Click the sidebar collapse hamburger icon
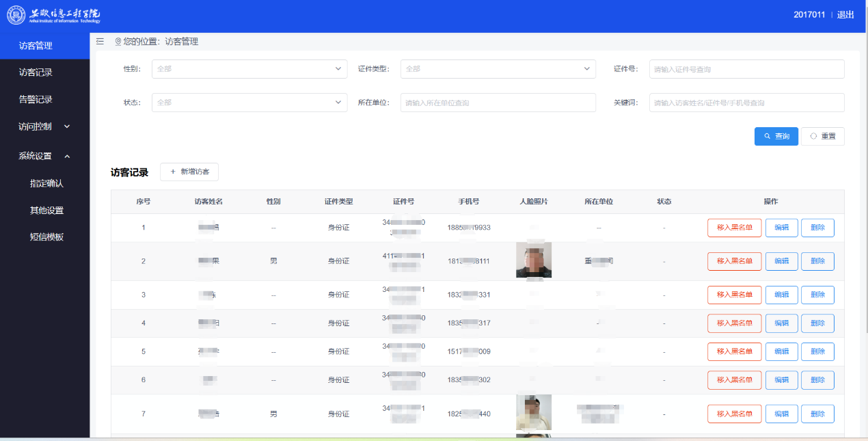 tap(100, 42)
